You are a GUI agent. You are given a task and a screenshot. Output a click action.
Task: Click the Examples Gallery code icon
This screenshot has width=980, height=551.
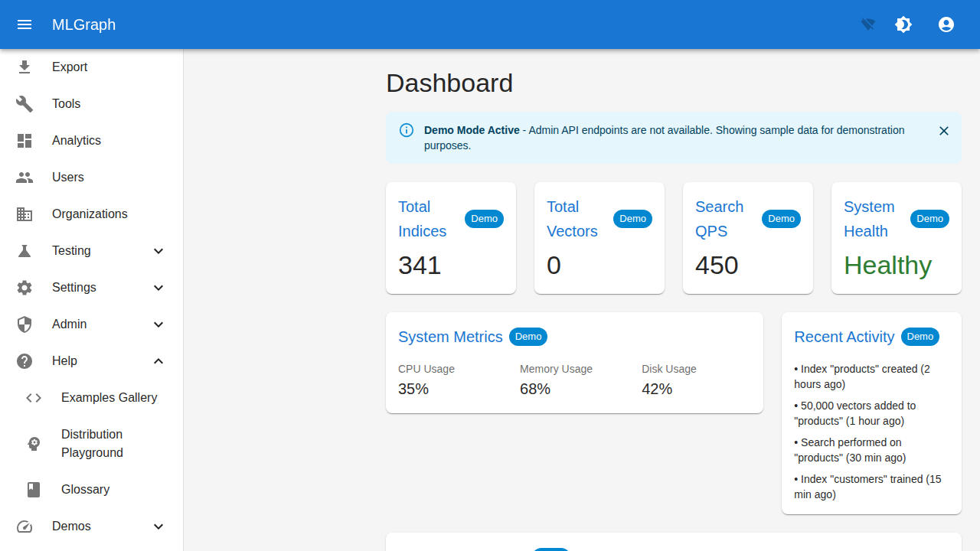coord(34,398)
